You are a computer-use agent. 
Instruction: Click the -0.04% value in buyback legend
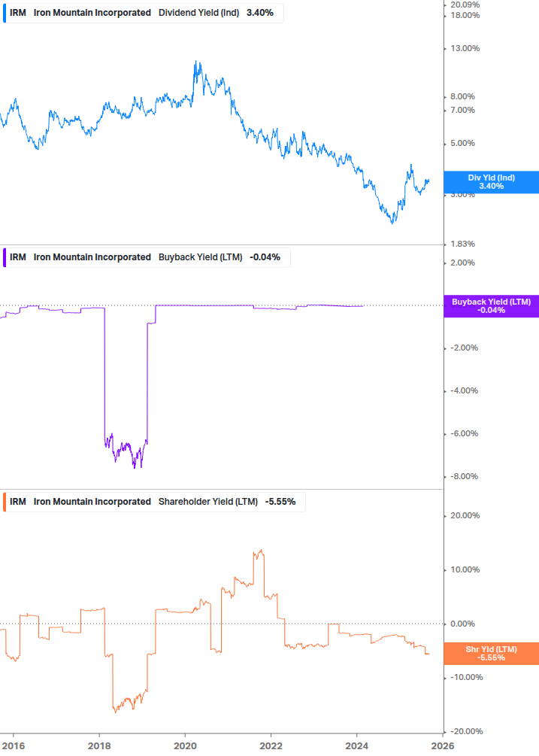265,257
